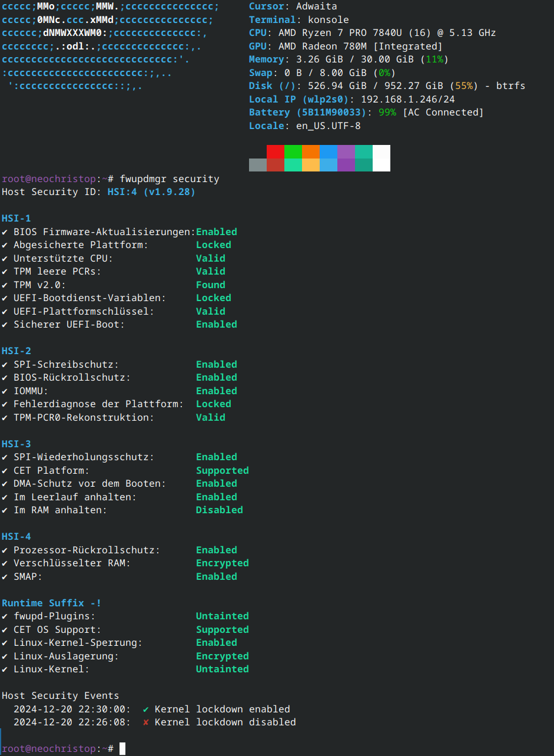554x756 pixels.
Task: Click the green checkmark beside Kernel lockdown enabled
Action: (x=145, y=709)
